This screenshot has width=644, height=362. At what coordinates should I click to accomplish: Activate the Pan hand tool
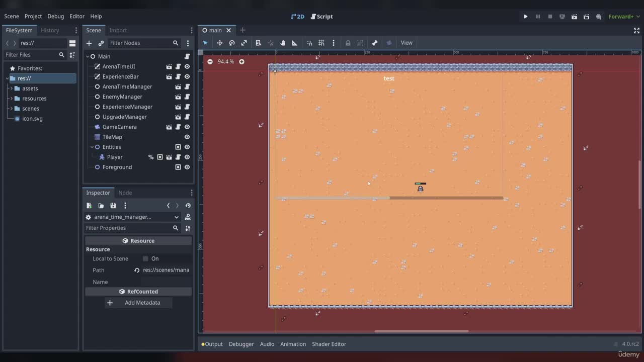283,43
